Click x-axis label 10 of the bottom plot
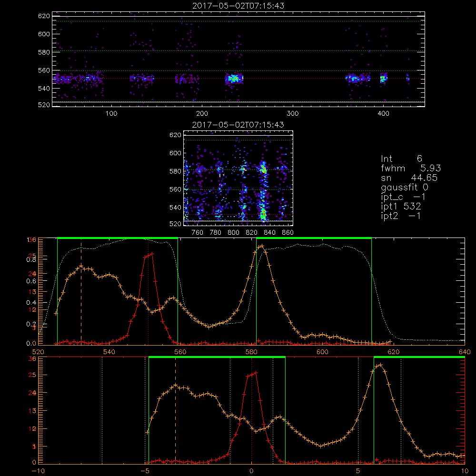476x476 pixels. 465,471
